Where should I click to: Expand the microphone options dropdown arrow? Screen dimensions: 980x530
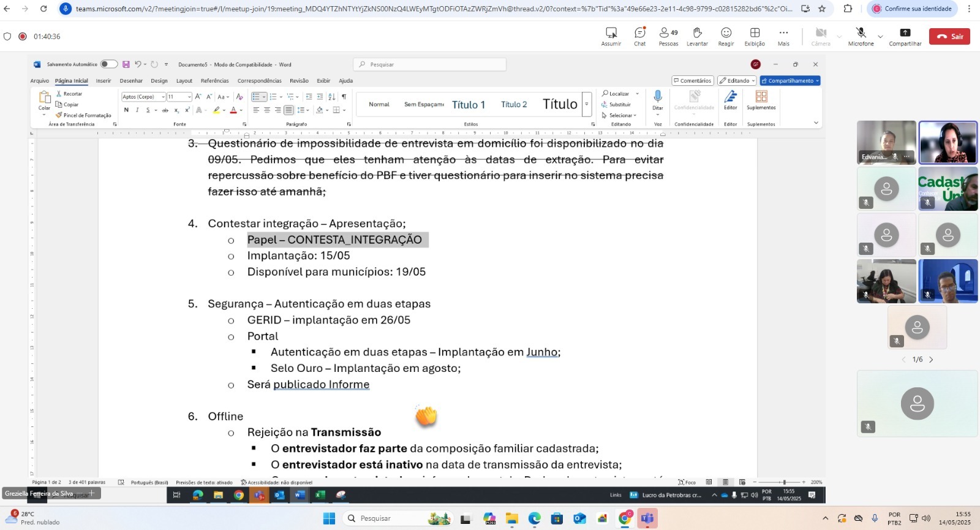tap(880, 37)
